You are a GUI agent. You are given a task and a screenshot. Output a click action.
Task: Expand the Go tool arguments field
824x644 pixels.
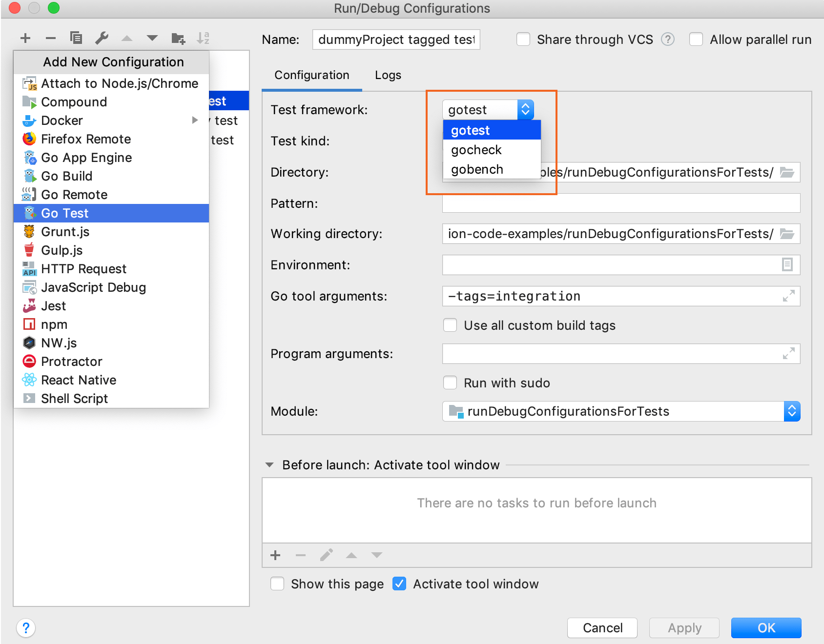pos(788,296)
